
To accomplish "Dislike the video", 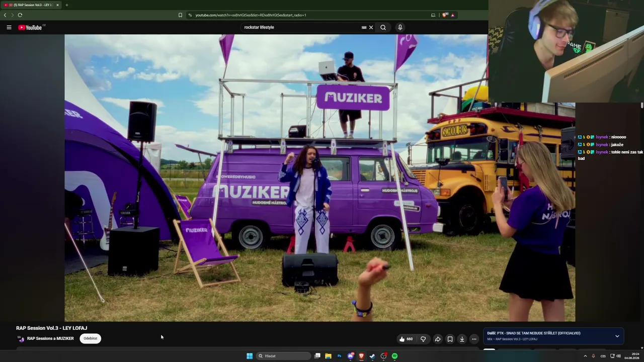I will tap(423, 339).
